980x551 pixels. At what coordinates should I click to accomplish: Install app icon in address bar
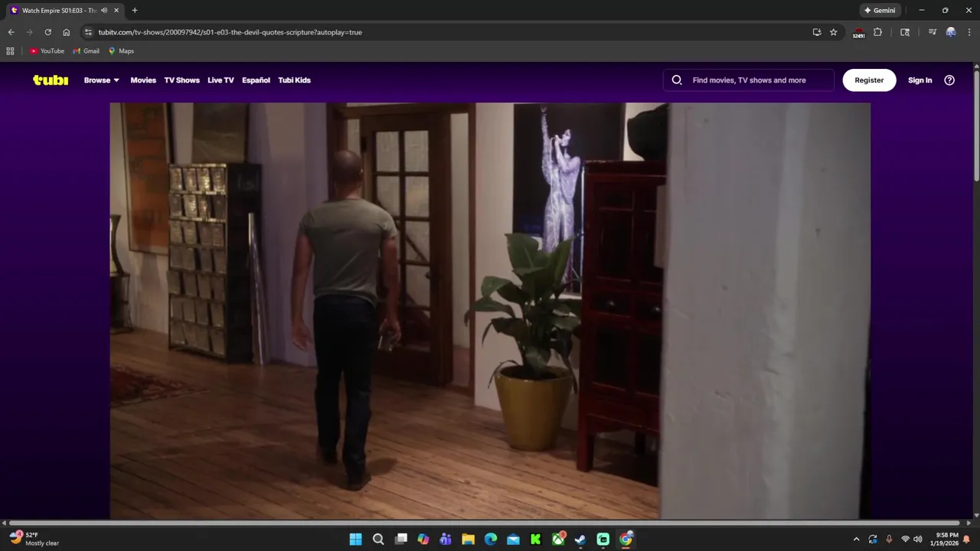click(x=817, y=32)
